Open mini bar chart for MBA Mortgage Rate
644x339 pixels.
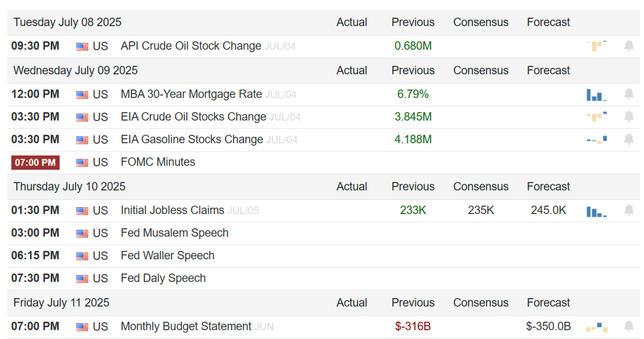point(597,95)
